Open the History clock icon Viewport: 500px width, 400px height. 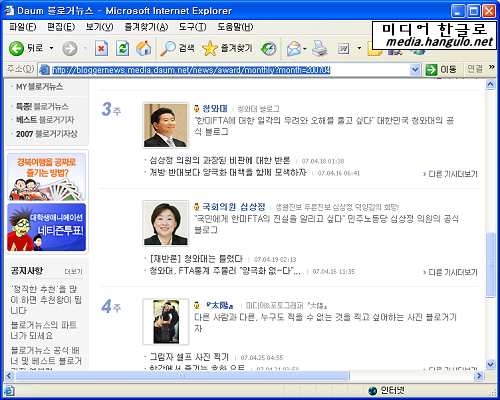click(x=269, y=49)
